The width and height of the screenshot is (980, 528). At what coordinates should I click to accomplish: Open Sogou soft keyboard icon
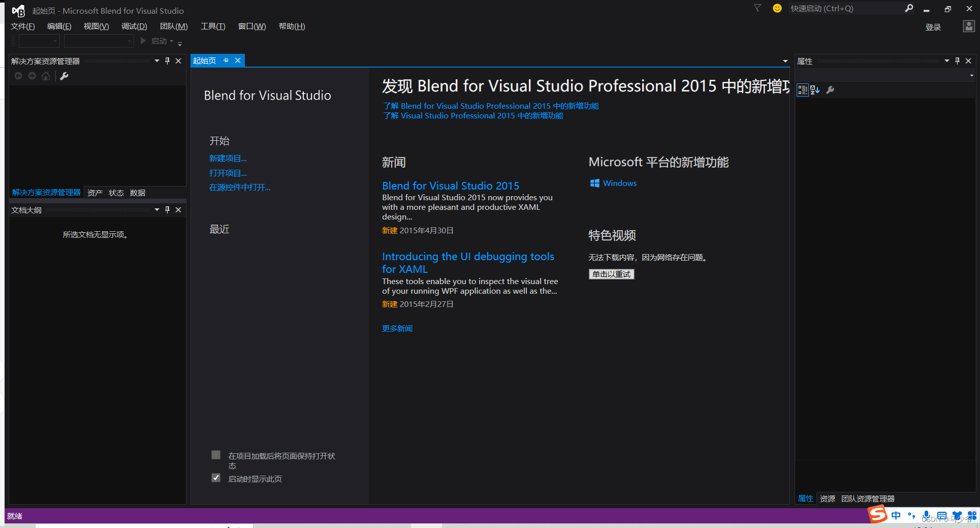pyautogui.click(x=942, y=515)
